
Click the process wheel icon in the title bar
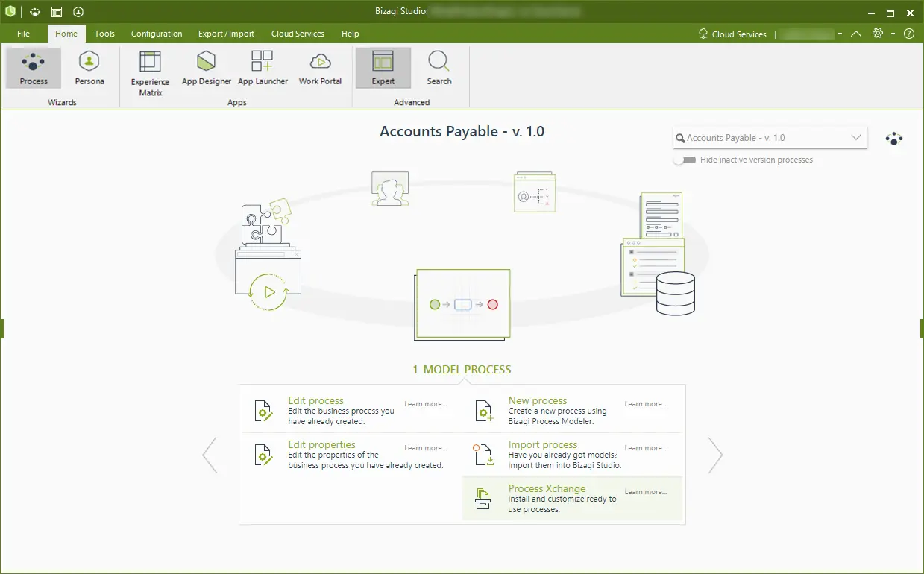34,13
